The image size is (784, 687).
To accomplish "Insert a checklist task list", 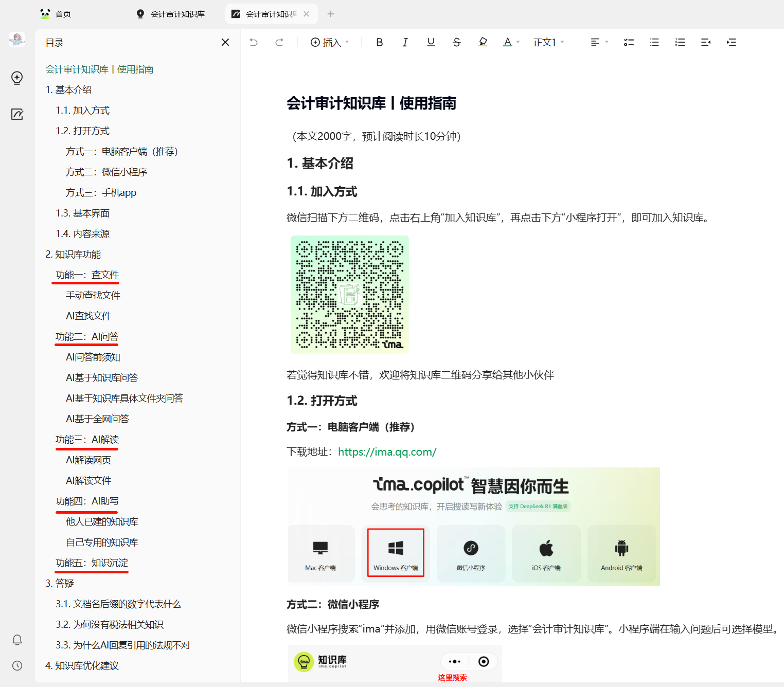I will (629, 42).
